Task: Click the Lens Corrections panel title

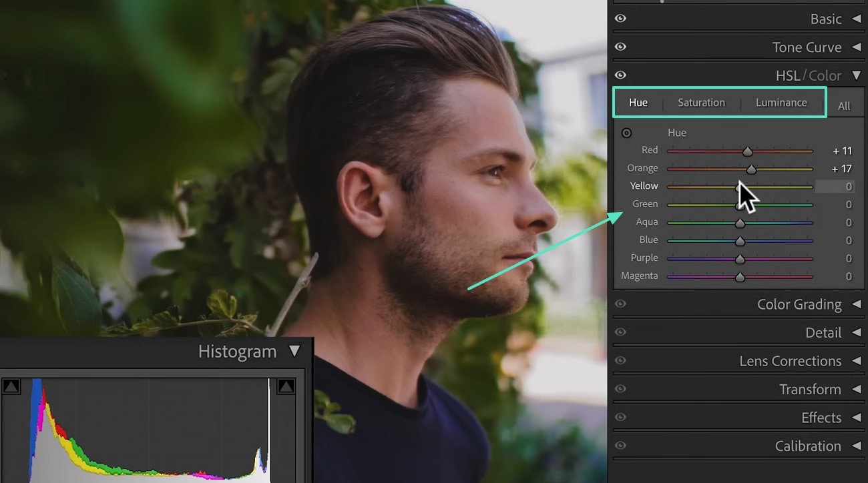Action: pyautogui.click(x=791, y=361)
